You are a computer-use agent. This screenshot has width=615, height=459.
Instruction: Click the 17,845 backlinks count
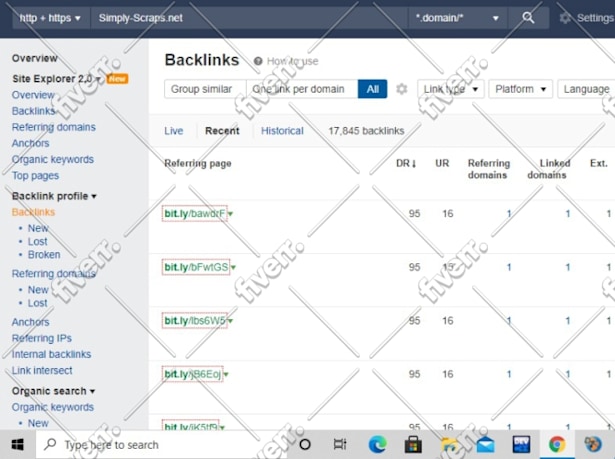[x=366, y=131]
